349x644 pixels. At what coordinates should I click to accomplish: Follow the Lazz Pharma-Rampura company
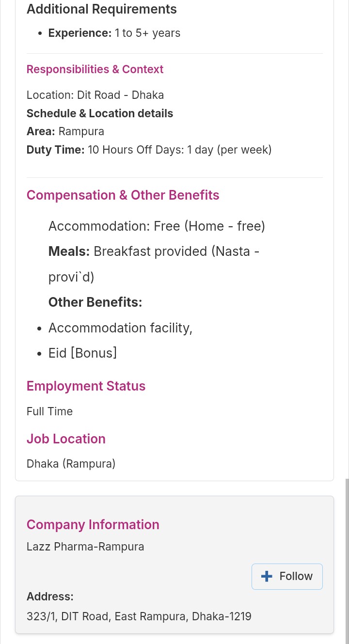pyautogui.click(x=287, y=576)
